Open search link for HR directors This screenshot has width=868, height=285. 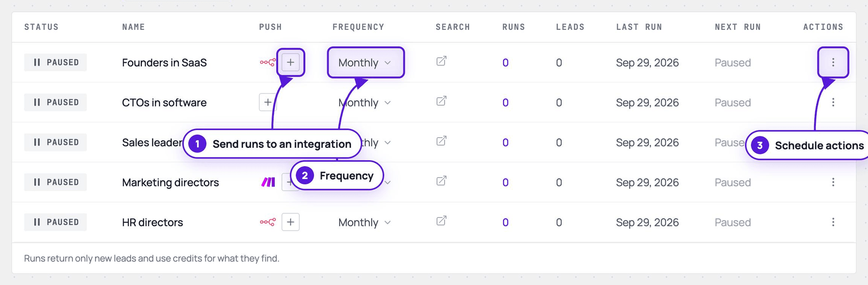tap(441, 221)
